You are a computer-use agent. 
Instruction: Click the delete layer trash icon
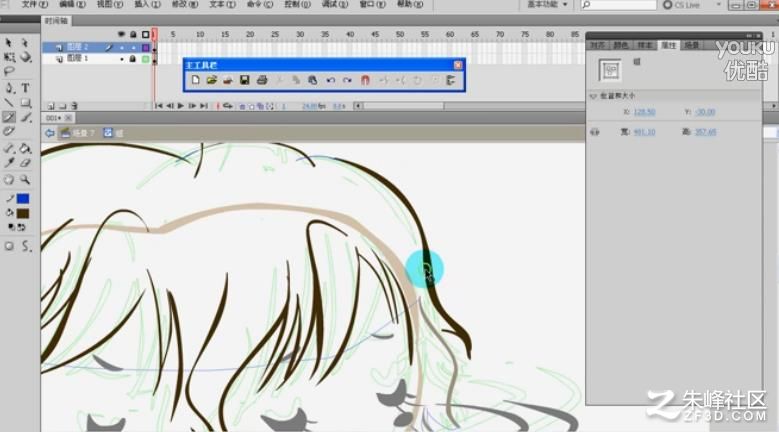(74, 106)
